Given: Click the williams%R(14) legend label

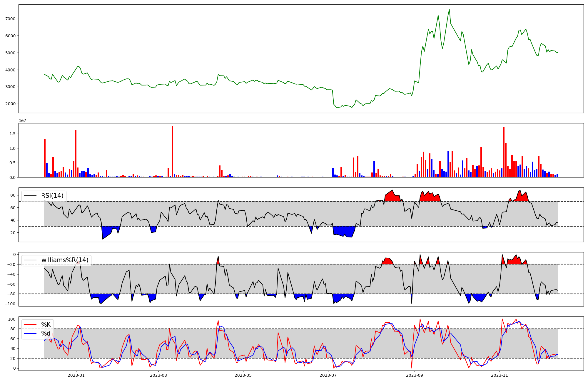Looking at the screenshot, I should [x=65, y=260].
